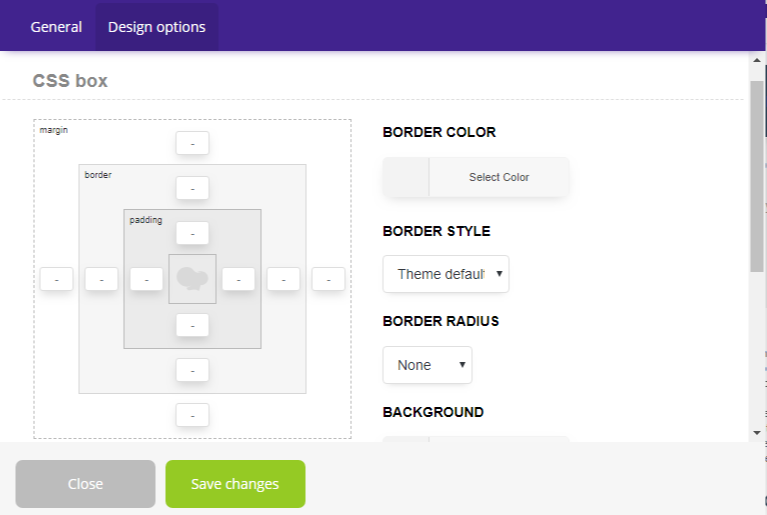Click the padding left input field

(147, 279)
